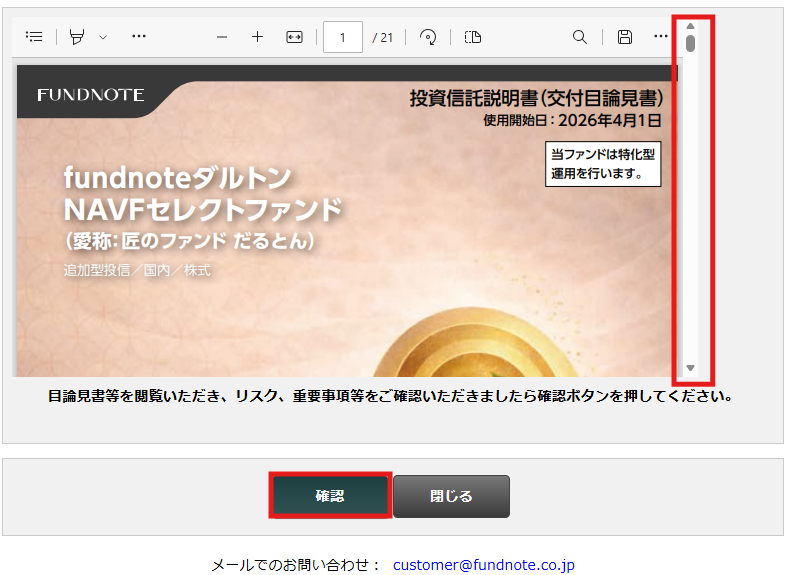Open the PDF search magnifier

[x=580, y=37]
